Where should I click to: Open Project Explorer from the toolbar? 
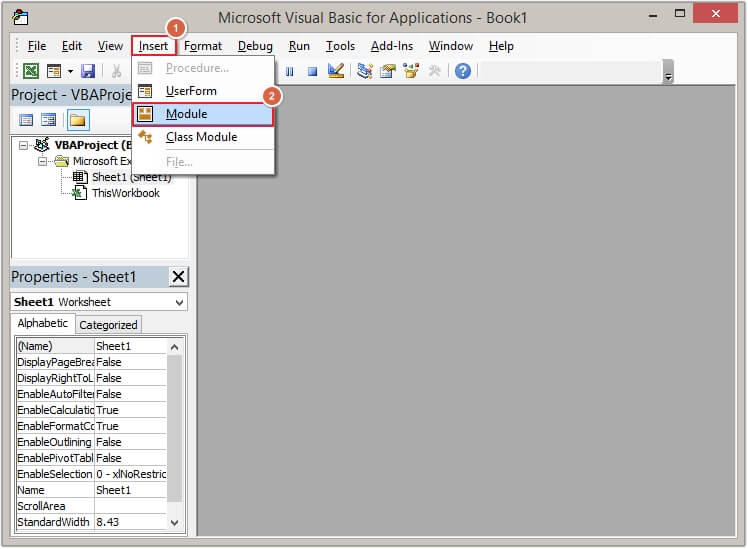click(364, 71)
